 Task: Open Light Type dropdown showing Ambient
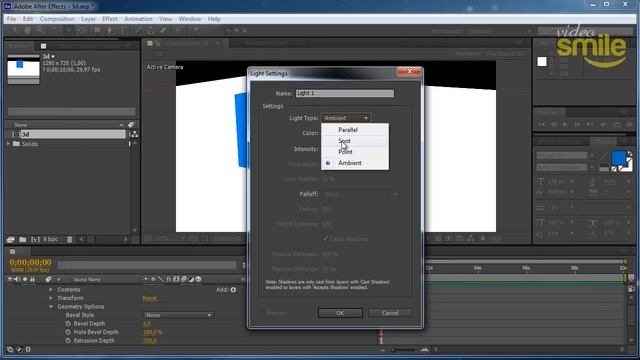(x=346, y=118)
